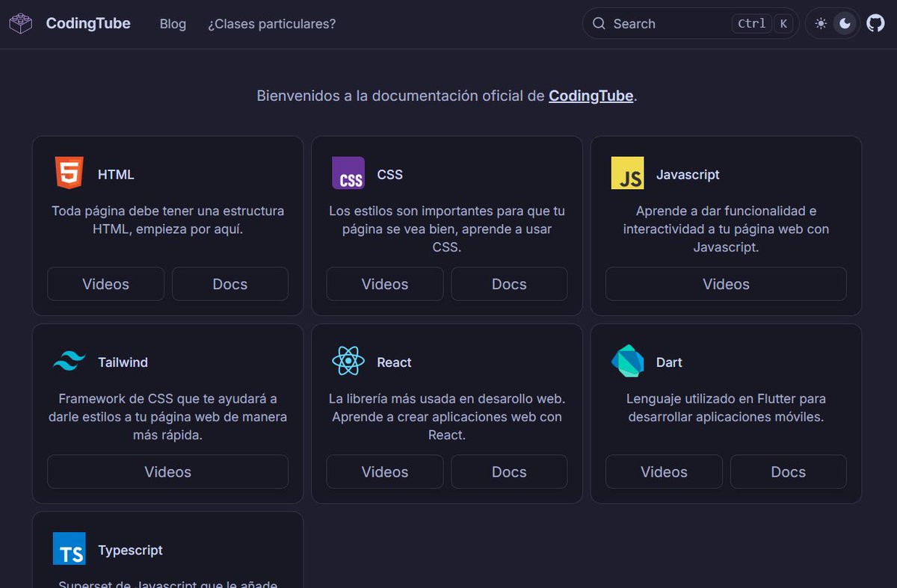Viewport: 897px width, 588px height.
Task: Click 'Los estilos son importantes' description
Action: (x=447, y=229)
